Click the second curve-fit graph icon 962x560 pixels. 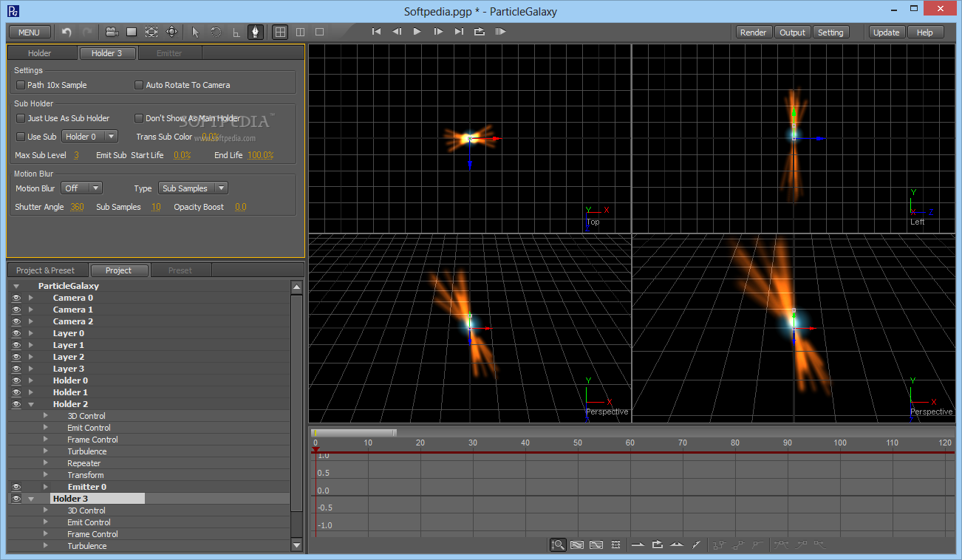pos(596,544)
